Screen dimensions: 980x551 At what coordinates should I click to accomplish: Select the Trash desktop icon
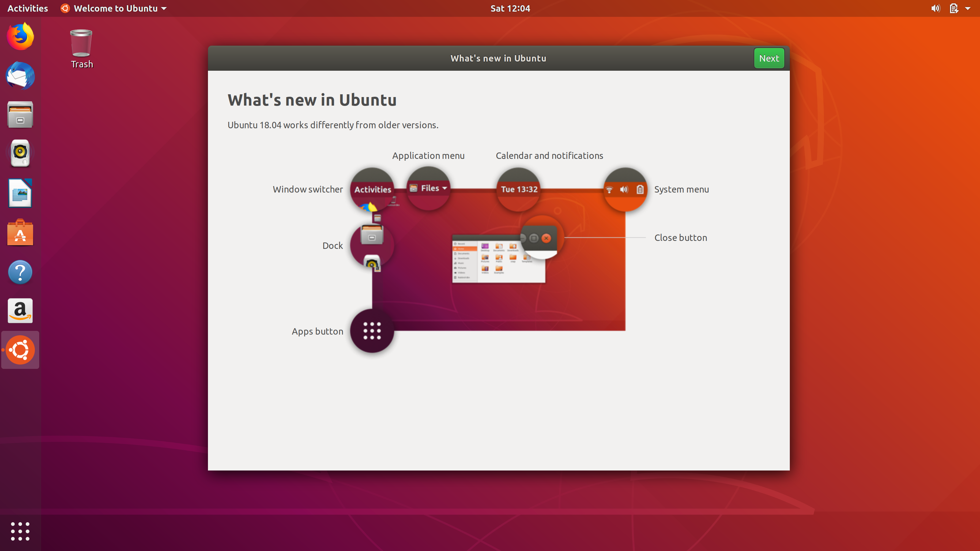[81, 49]
